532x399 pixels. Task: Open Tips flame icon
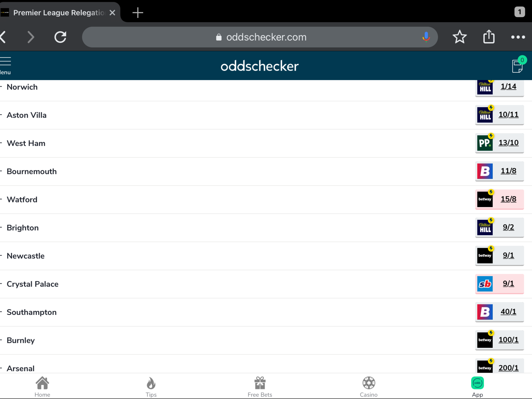coord(151,387)
